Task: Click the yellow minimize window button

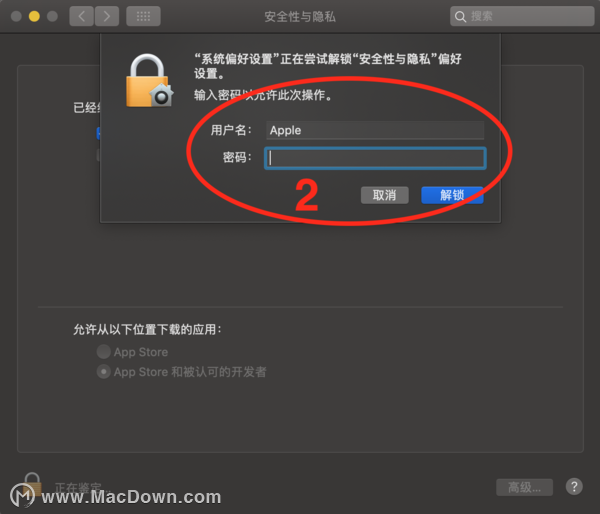Action: (34, 16)
